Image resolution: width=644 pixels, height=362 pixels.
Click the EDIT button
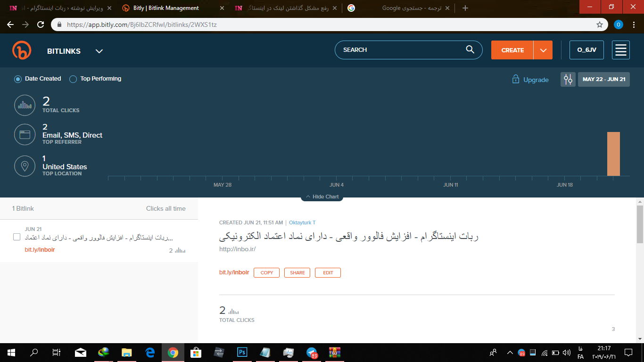point(328,272)
